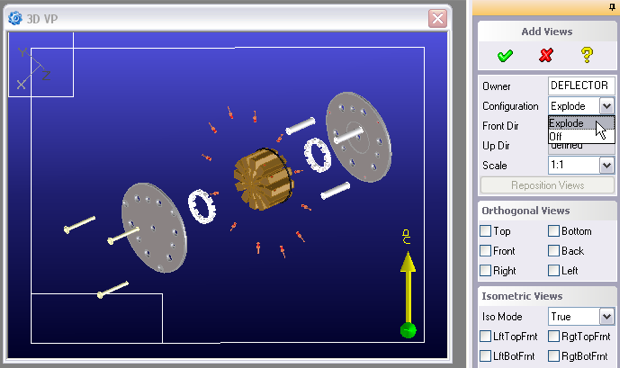This screenshot has height=368, width=620.
Task: Open help with yellow question mark
Action: [587, 55]
